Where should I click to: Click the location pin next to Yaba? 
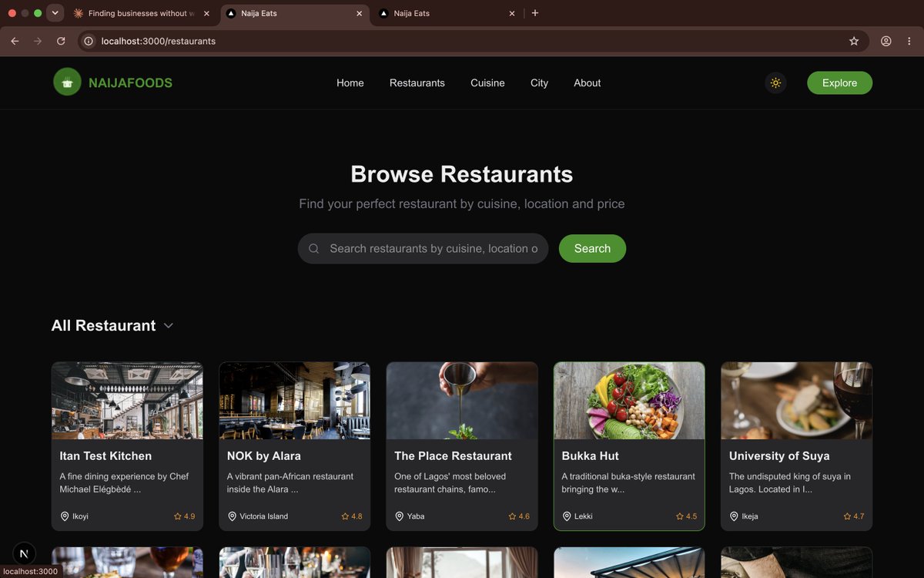[400, 516]
